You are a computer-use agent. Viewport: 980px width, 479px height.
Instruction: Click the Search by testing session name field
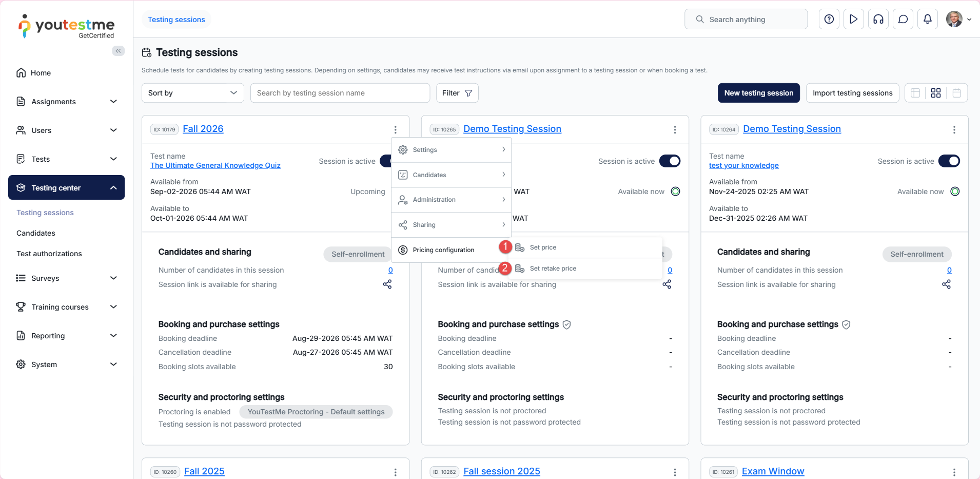point(340,93)
